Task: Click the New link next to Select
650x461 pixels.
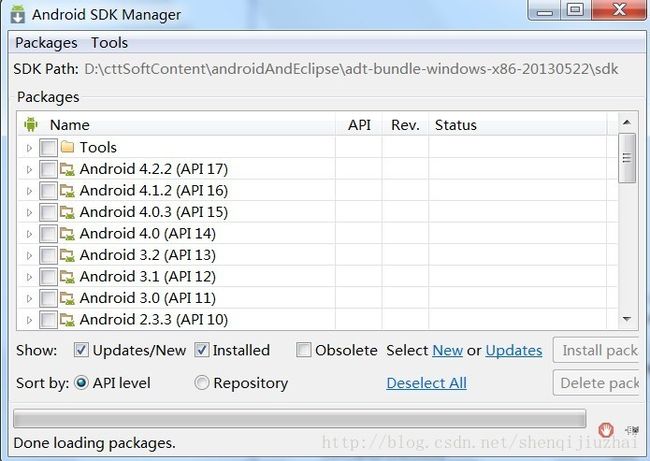Action: 448,351
